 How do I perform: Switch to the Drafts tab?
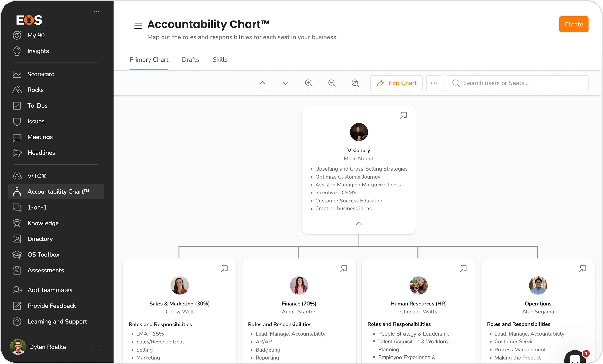190,59
